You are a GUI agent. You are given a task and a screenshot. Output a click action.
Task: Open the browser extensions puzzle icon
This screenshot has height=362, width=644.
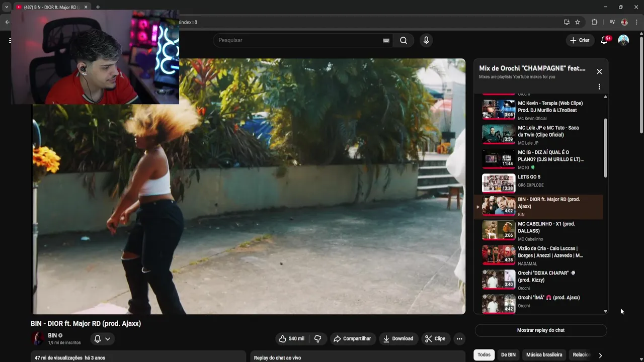595,22
